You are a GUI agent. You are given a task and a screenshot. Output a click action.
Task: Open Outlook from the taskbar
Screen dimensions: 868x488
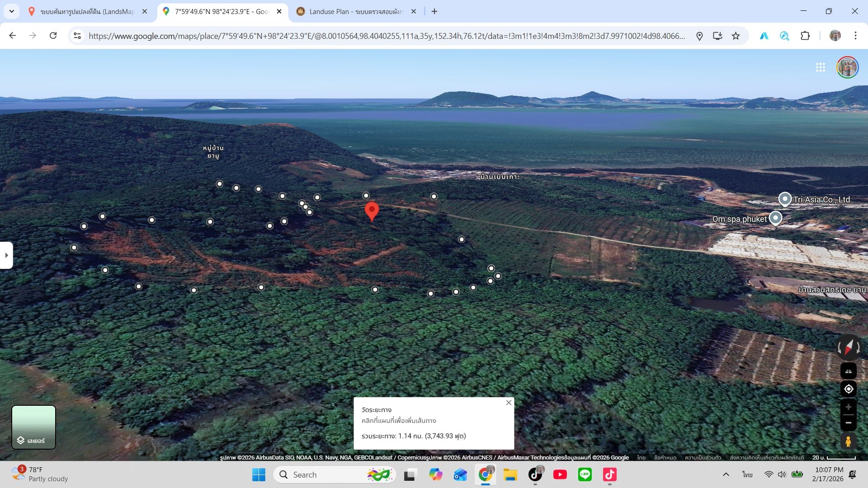460,474
